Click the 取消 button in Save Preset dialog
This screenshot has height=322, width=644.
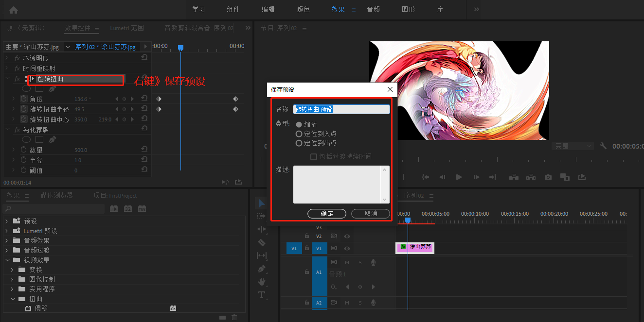[x=371, y=214]
